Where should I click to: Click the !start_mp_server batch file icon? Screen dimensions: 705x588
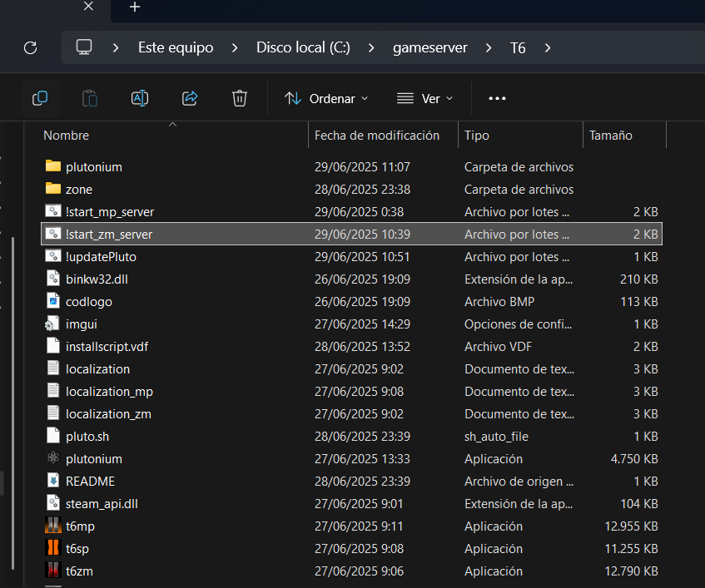53,211
